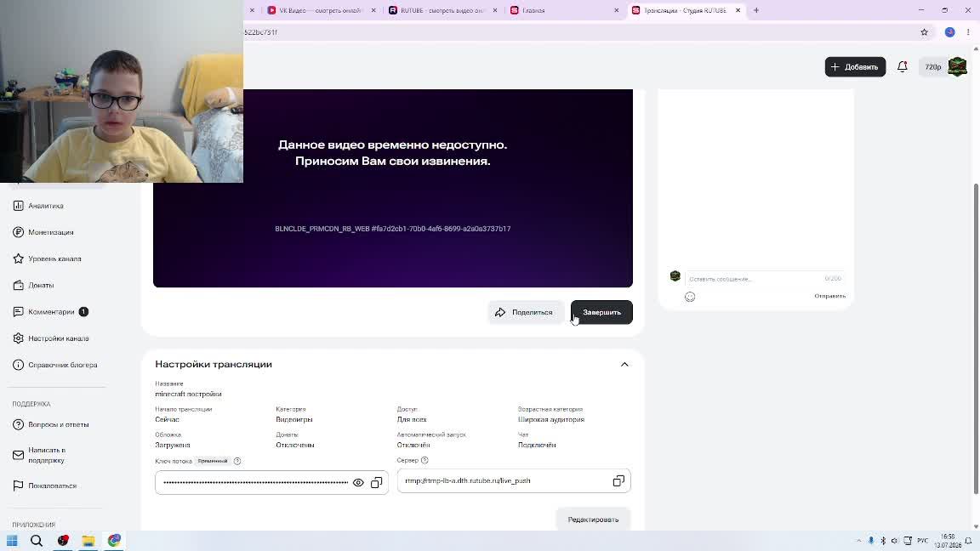This screenshot has width=980, height=551.
Task: Copy the stream key
Action: click(376, 482)
